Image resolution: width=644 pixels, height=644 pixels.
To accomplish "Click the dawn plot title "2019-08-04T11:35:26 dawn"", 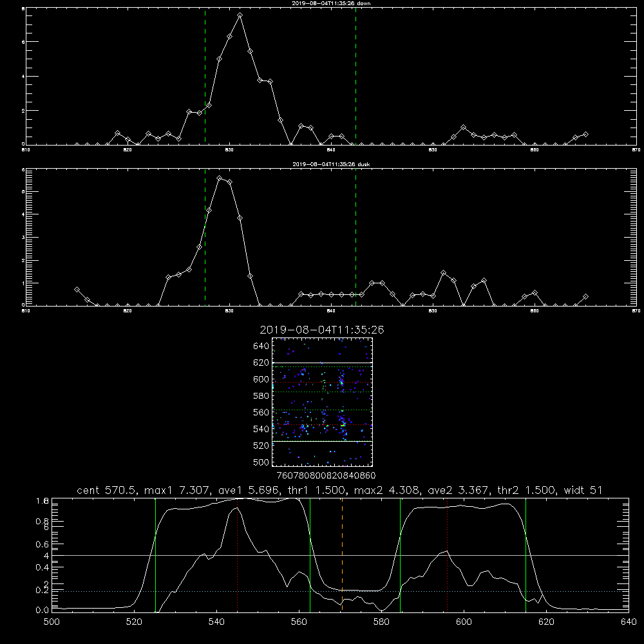I will (331, 3).
